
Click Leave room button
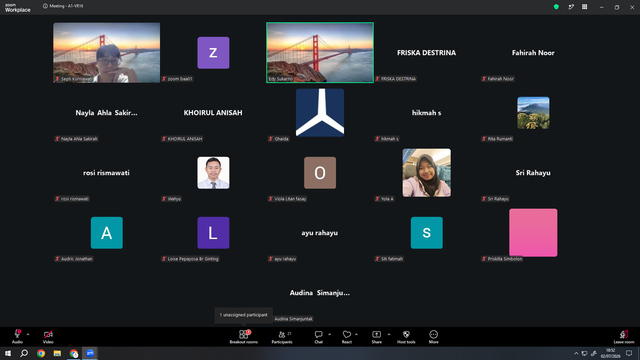(624, 336)
